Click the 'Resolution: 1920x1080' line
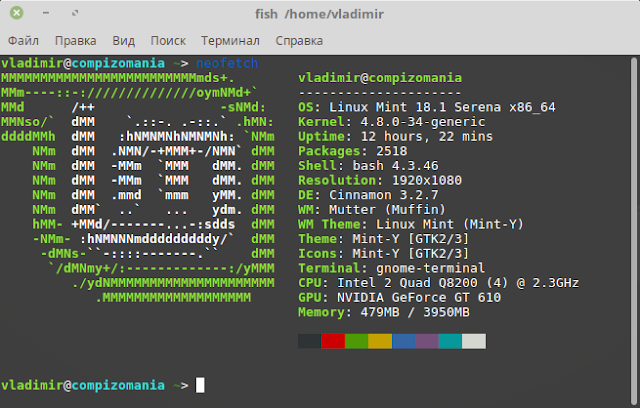The image size is (640, 408). (x=380, y=180)
